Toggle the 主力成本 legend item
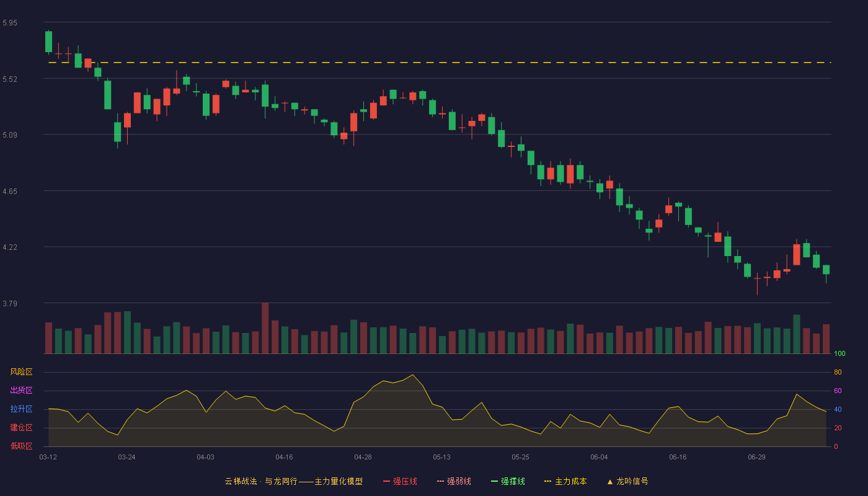The image size is (868, 496). tap(565, 481)
